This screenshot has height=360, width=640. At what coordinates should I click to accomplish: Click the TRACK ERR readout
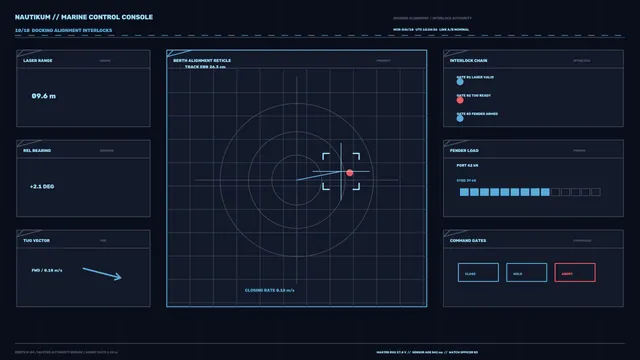[205, 67]
